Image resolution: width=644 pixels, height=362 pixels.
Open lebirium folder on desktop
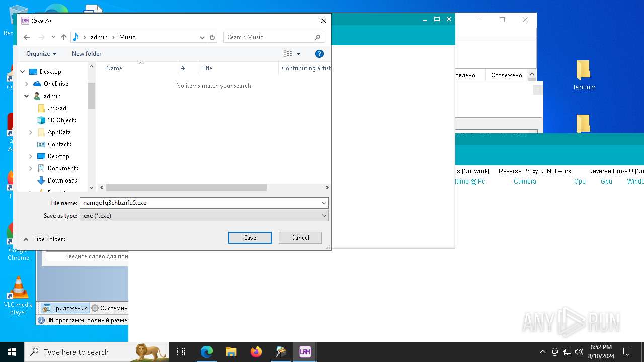point(584,75)
